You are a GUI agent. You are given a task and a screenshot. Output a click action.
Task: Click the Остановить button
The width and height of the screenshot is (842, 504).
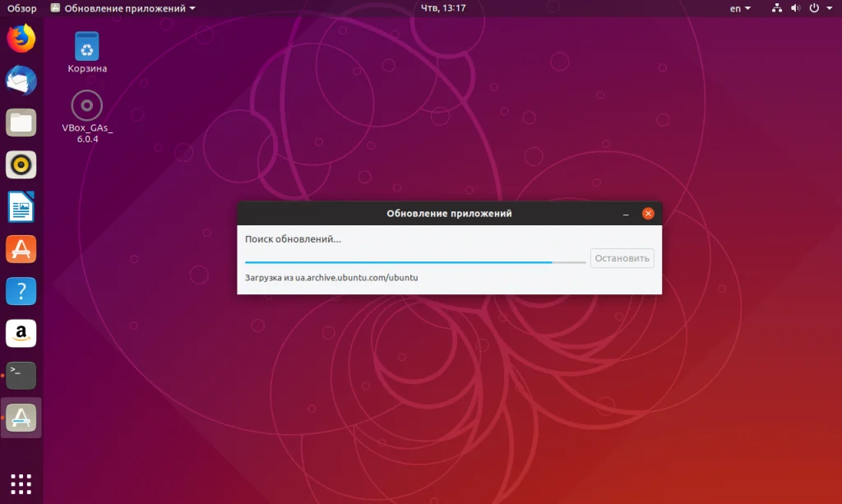click(x=622, y=258)
